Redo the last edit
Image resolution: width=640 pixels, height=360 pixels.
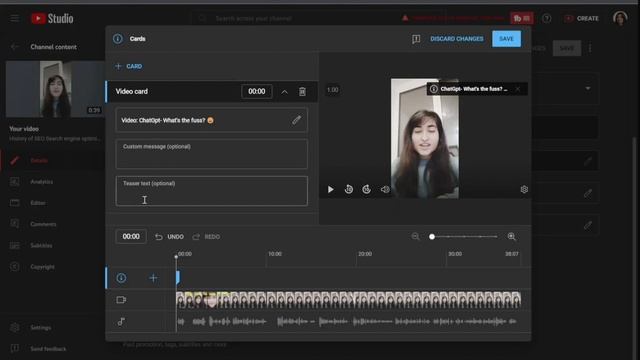point(206,237)
